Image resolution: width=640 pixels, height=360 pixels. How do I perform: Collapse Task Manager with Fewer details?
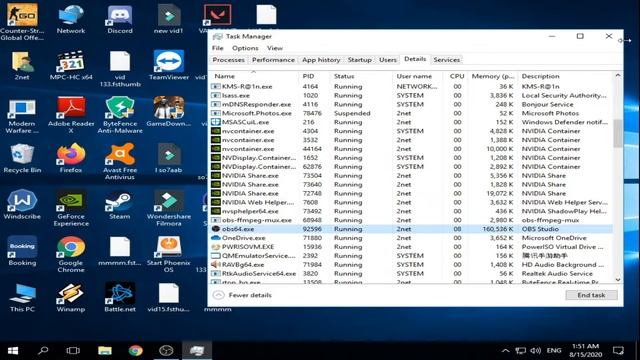pos(242,295)
